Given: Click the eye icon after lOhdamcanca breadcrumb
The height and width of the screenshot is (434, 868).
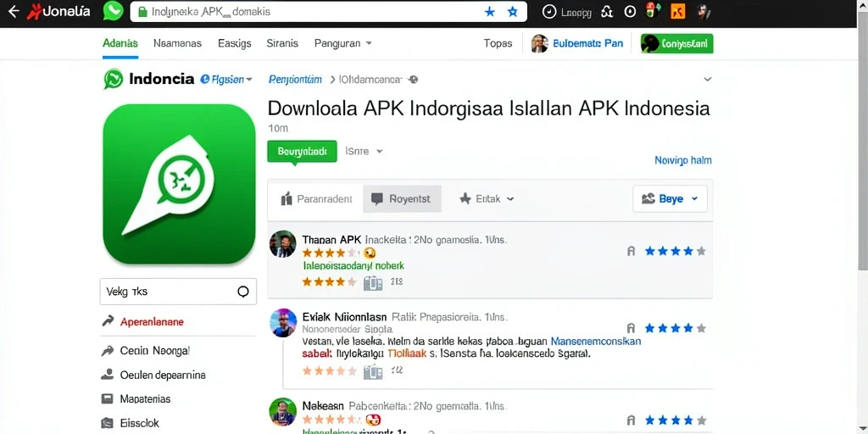Looking at the screenshot, I should 412,80.
